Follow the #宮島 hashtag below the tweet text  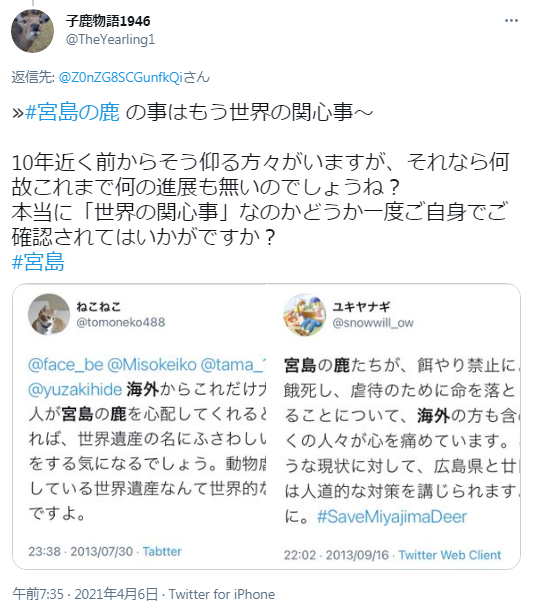pyautogui.click(x=38, y=262)
